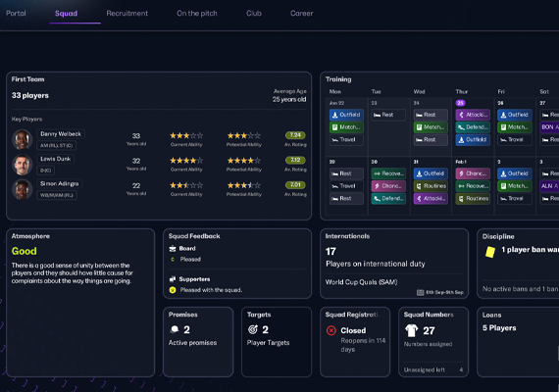Open the Career tab
Screen dimensions: 559x392
tap(302, 13)
